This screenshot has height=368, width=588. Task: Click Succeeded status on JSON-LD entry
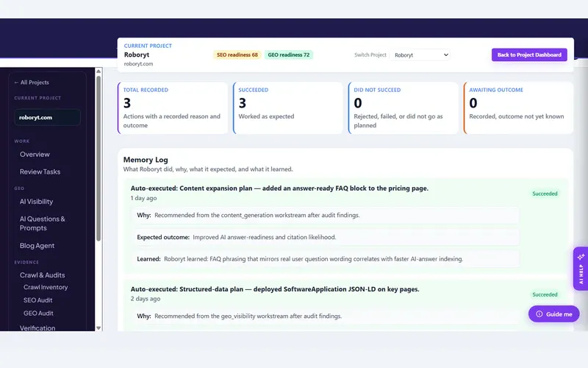click(545, 295)
